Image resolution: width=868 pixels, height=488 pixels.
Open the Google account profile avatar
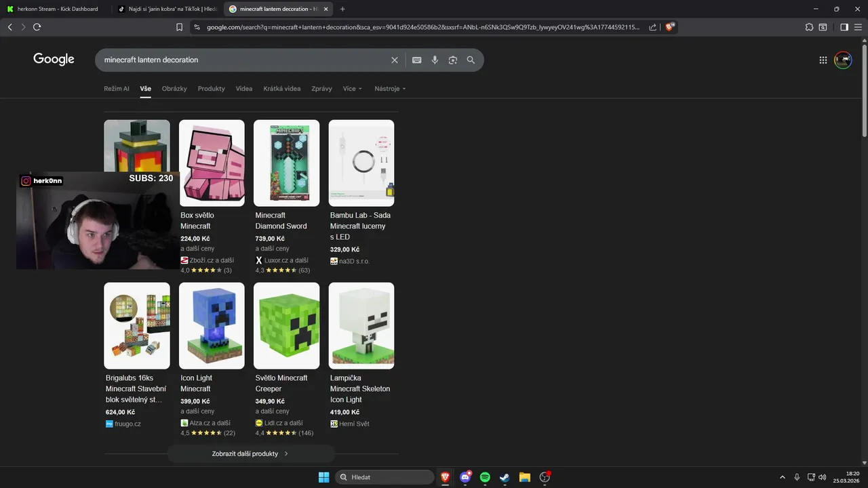click(843, 60)
